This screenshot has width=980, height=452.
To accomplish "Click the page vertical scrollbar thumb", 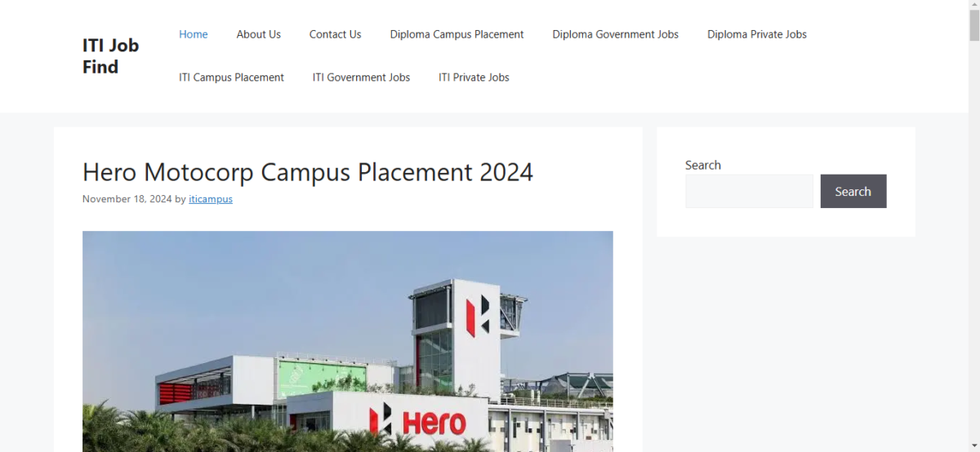I will click(x=973, y=25).
